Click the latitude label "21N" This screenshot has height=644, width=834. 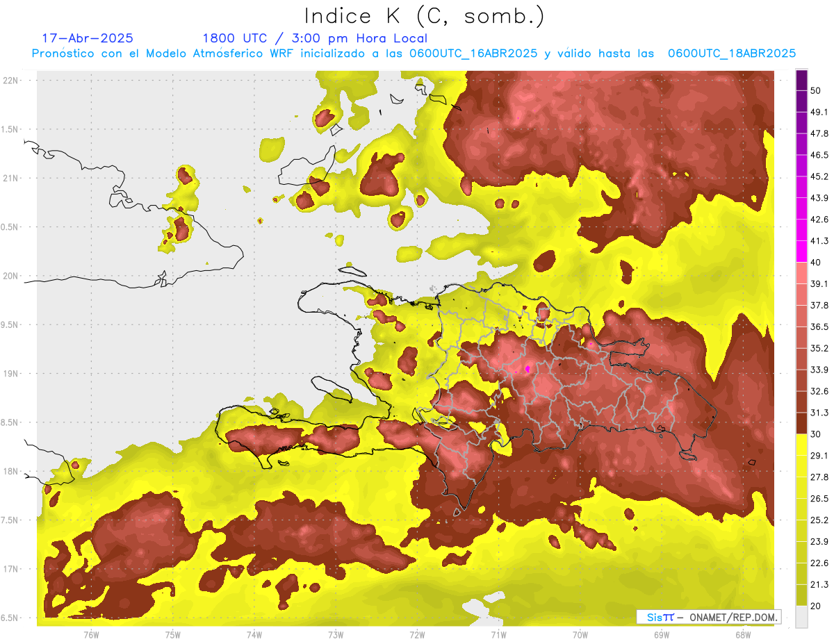pos(12,178)
